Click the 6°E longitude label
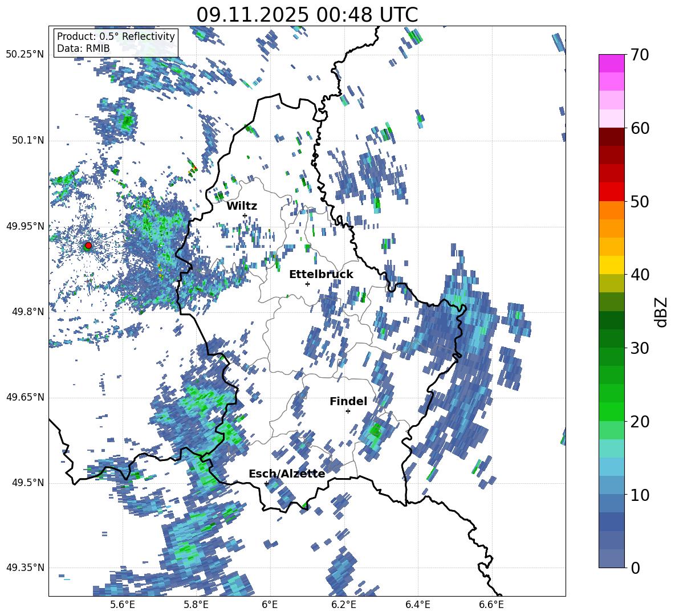Image resolution: width=675 pixels, height=616 pixels. point(270,605)
